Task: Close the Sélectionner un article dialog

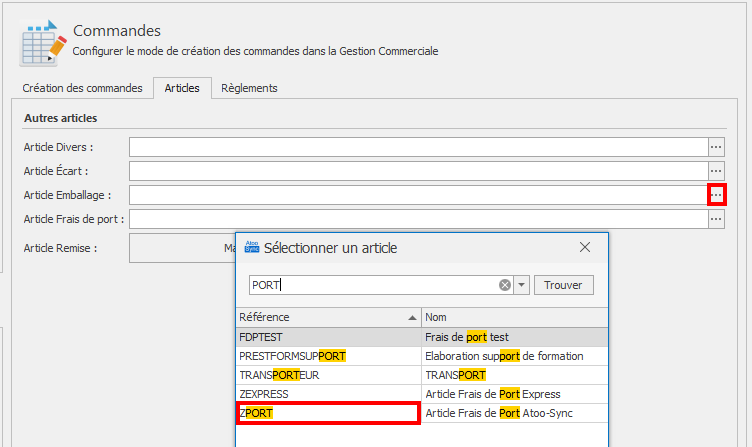Action: point(585,247)
